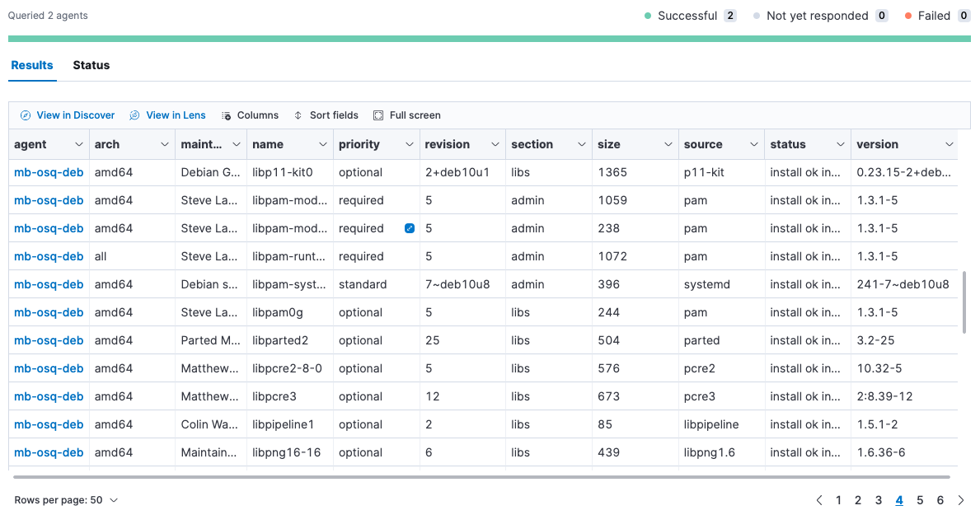Click the vertical table scrollbar thumb
The width and height of the screenshot is (980, 515).
click(x=964, y=302)
